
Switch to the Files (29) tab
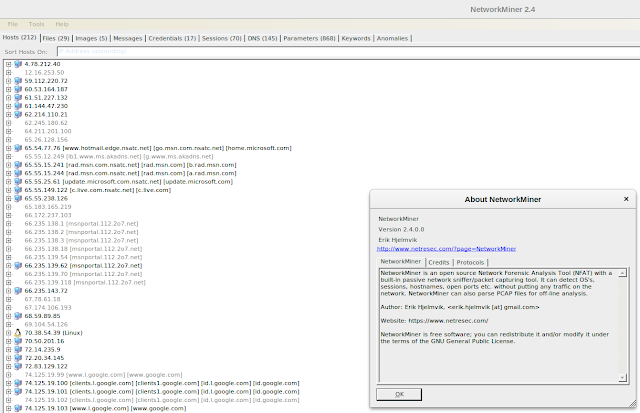coord(56,38)
